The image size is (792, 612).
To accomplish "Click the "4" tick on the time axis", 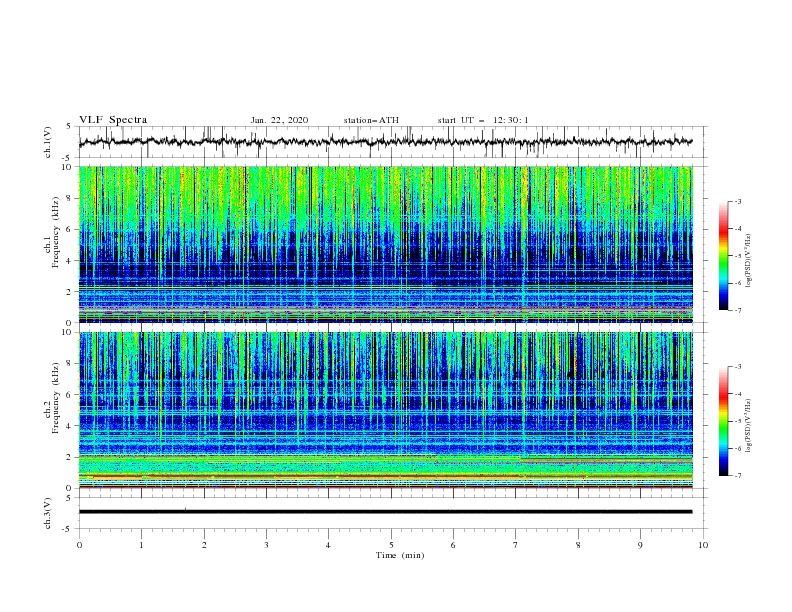I will (x=328, y=545).
